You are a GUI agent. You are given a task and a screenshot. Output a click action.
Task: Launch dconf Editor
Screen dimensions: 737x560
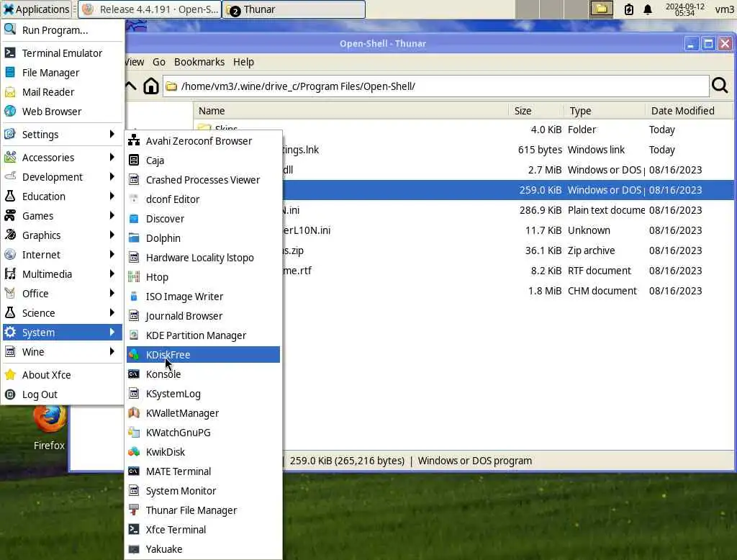coord(203,199)
